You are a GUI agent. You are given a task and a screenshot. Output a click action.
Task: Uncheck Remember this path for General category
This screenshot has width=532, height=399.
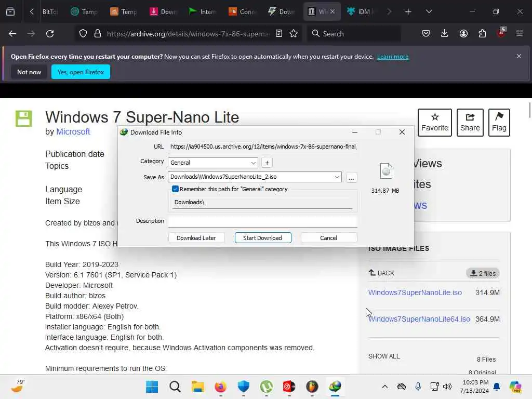pos(175,189)
